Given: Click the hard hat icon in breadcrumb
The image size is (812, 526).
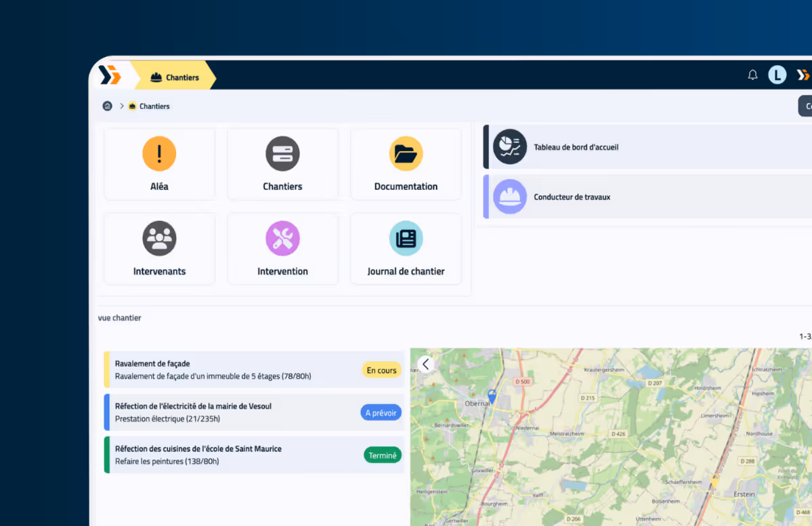Looking at the screenshot, I should [132, 106].
